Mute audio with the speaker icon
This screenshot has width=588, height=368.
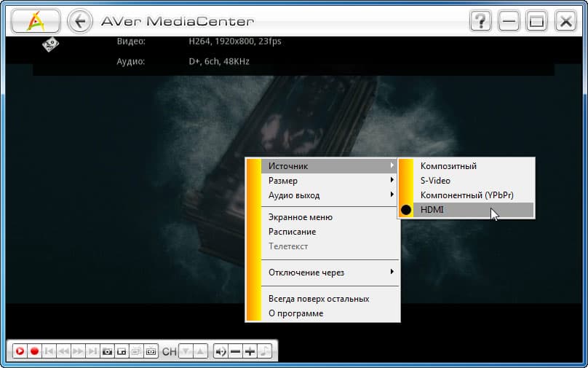(x=221, y=351)
